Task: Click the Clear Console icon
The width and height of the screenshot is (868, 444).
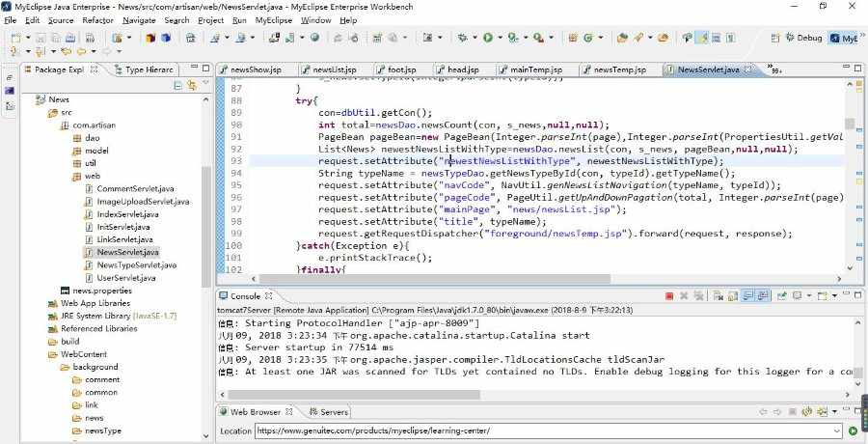Action: [718, 296]
